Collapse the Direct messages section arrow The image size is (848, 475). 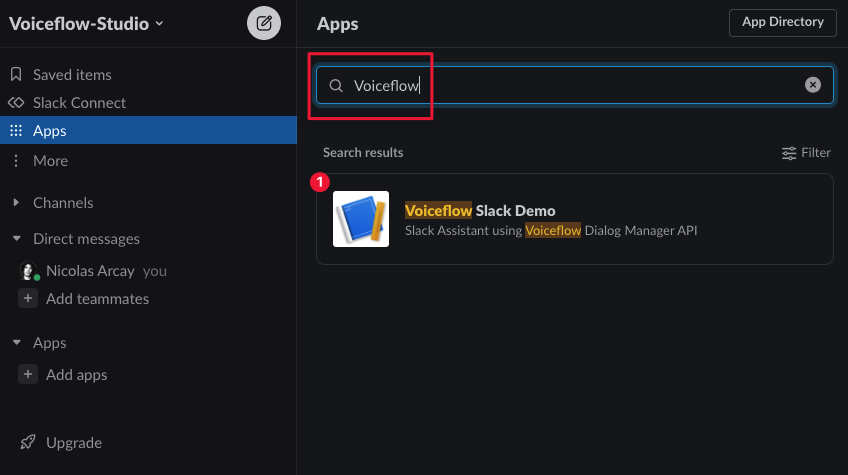tap(16, 239)
